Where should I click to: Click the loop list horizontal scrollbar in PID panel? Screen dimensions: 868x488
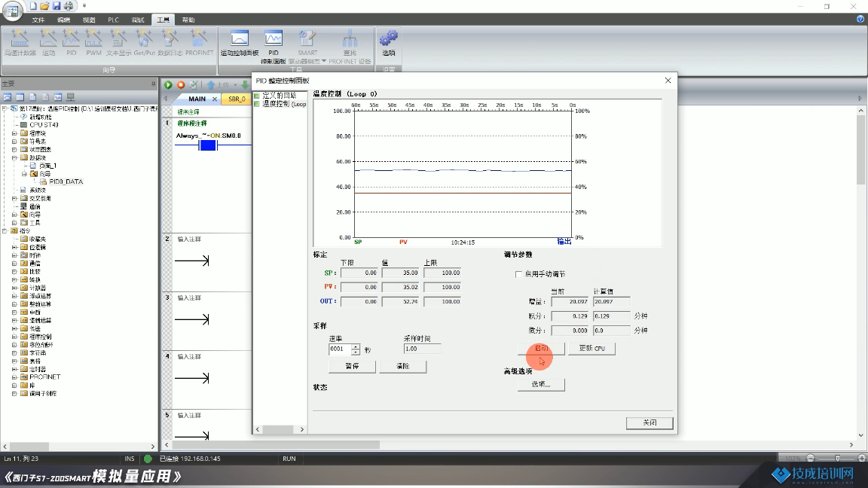pos(280,429)
